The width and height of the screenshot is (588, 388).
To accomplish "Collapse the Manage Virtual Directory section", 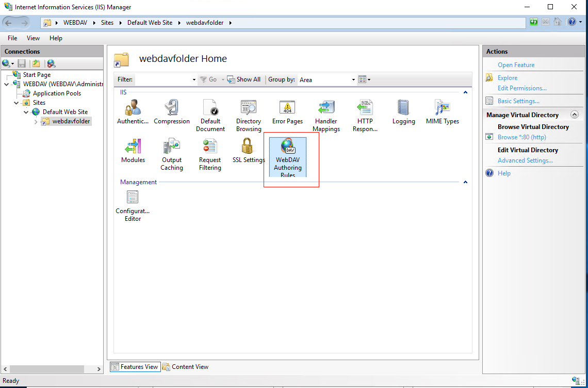I will click(574, 115).
